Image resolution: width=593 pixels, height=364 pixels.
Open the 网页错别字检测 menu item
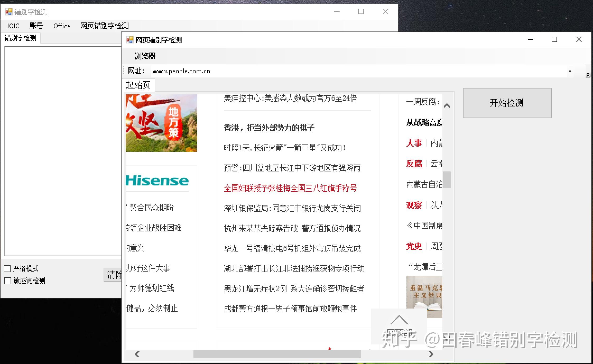point(104,26)
